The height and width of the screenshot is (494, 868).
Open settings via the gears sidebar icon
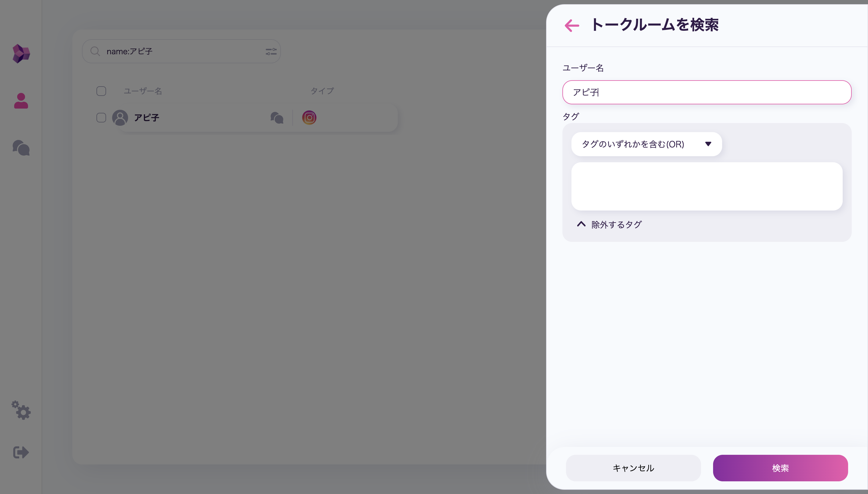(21, 410)
